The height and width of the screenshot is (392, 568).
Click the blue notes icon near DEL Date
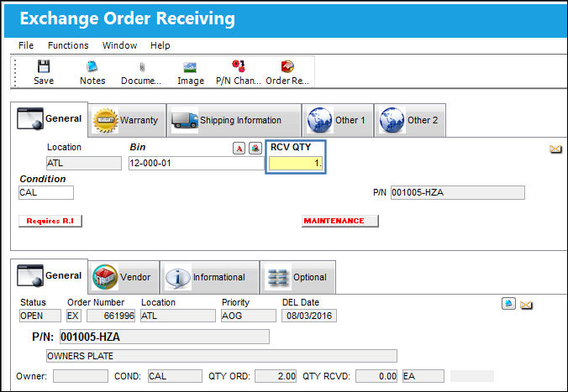coord(508,304)
